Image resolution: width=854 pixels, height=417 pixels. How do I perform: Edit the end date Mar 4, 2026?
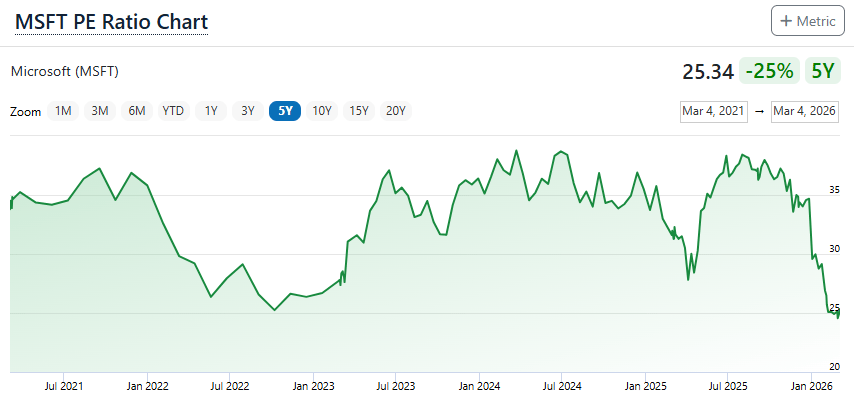pos(804,111)
